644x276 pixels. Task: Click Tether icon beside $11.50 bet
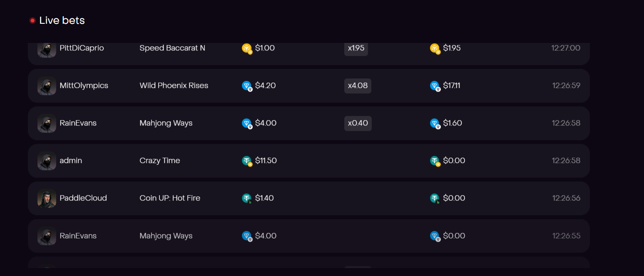(x=247, y=161)
